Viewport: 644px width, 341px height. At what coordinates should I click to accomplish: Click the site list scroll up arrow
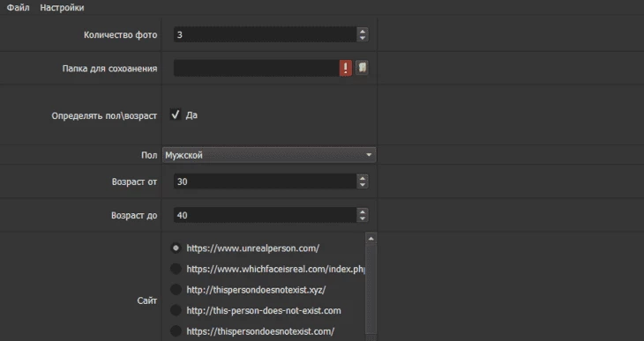[371, 239]
